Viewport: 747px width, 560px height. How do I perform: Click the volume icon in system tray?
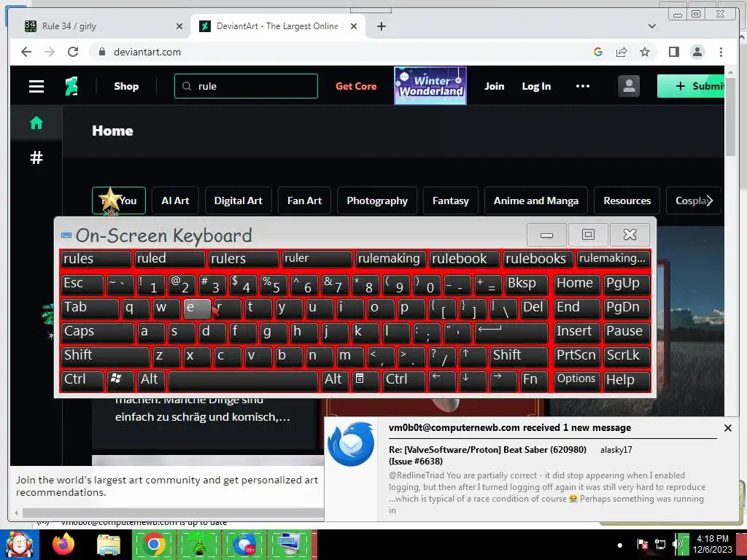coord(677,544)
